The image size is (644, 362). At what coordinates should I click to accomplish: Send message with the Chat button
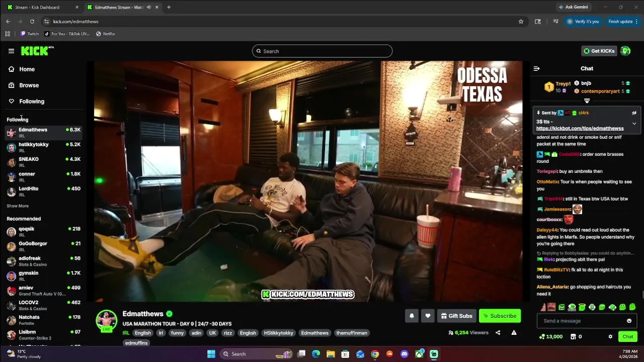[x=628, y=336]
